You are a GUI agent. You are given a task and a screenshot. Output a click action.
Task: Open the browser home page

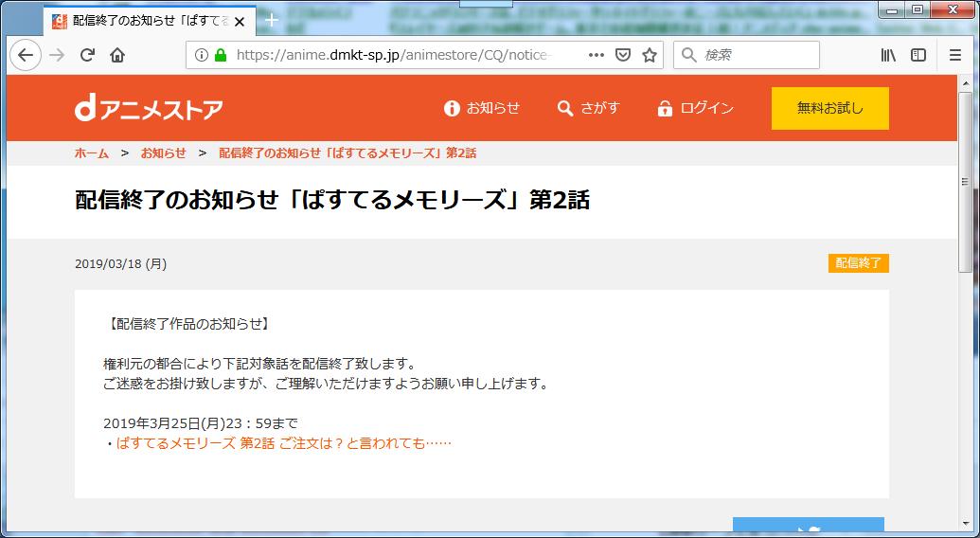tap(116, 55)
